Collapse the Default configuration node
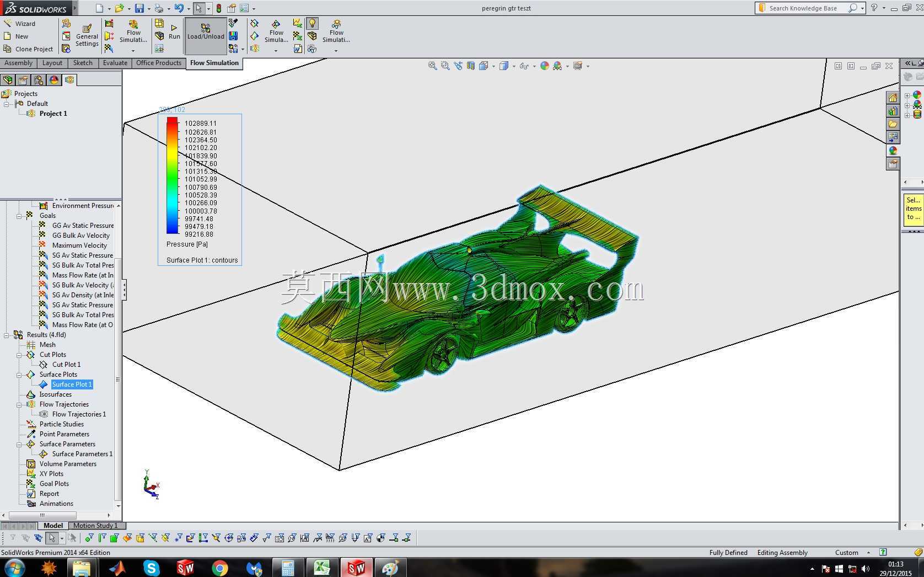Screen dimensions: 924x577 [x=7, y=104]
